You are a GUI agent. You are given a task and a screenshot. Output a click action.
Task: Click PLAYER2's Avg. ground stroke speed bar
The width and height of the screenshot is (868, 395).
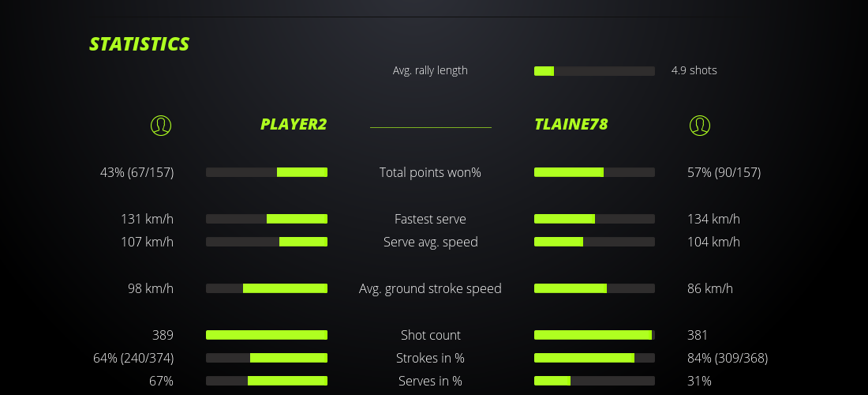point(267,288)
